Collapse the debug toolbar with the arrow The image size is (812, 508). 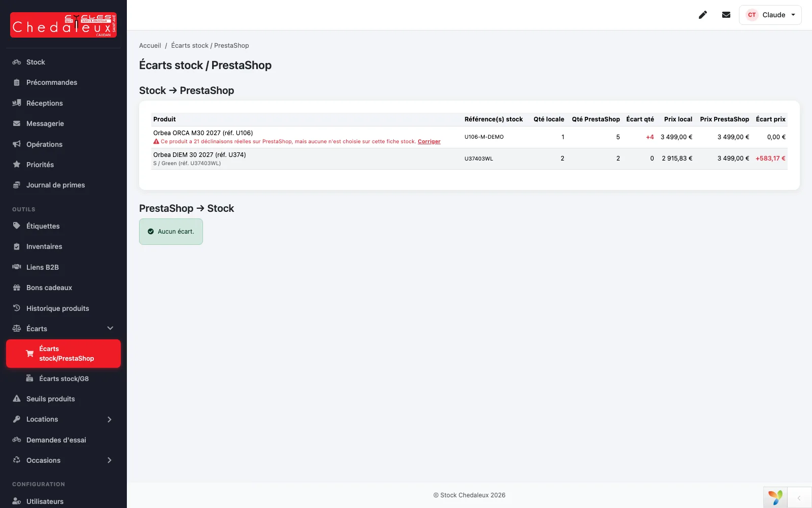799,498
